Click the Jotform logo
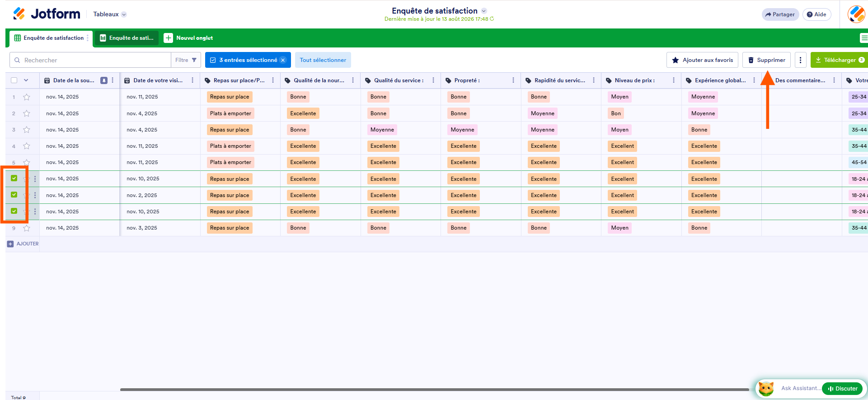868x400 pixels. (x=47, y=14)
